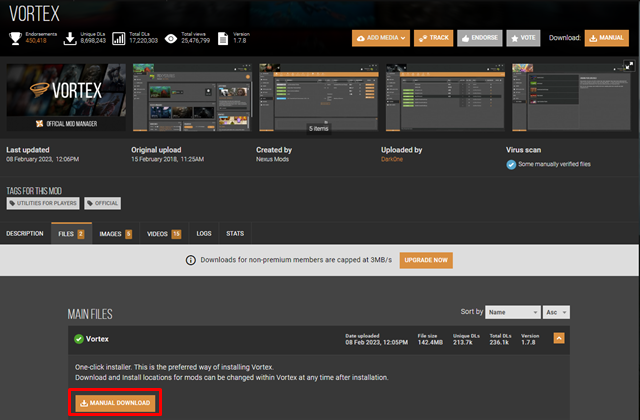Click the 'Nexus Mods' creator text
This screenshot has height=420, width=640.
[x=272, y=159]
